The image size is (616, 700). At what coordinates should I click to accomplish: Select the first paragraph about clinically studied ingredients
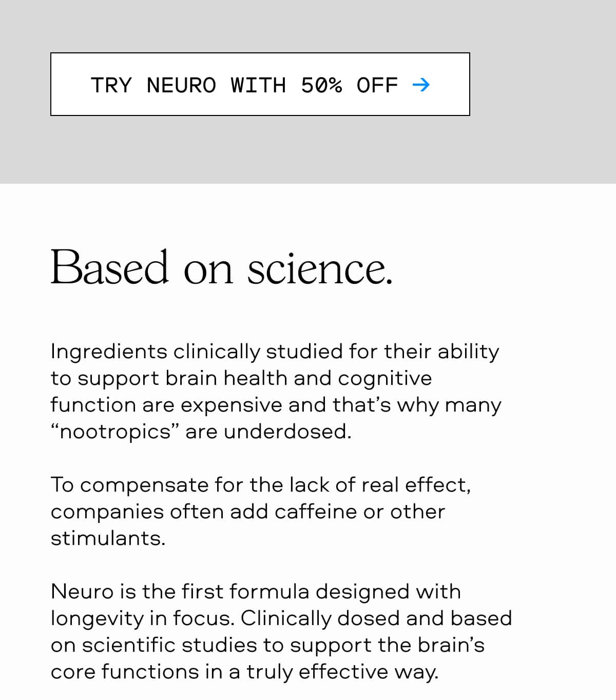276,391
